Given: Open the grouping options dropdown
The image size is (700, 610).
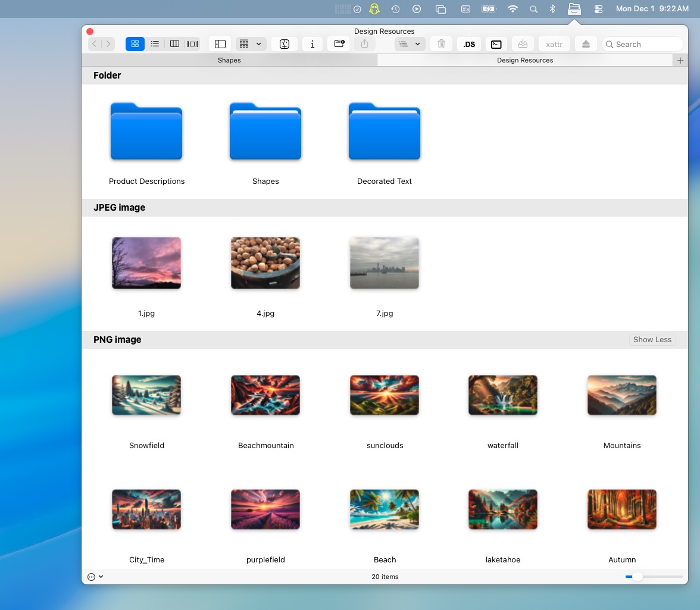Looking at the screenshot, I should (250, 43).
